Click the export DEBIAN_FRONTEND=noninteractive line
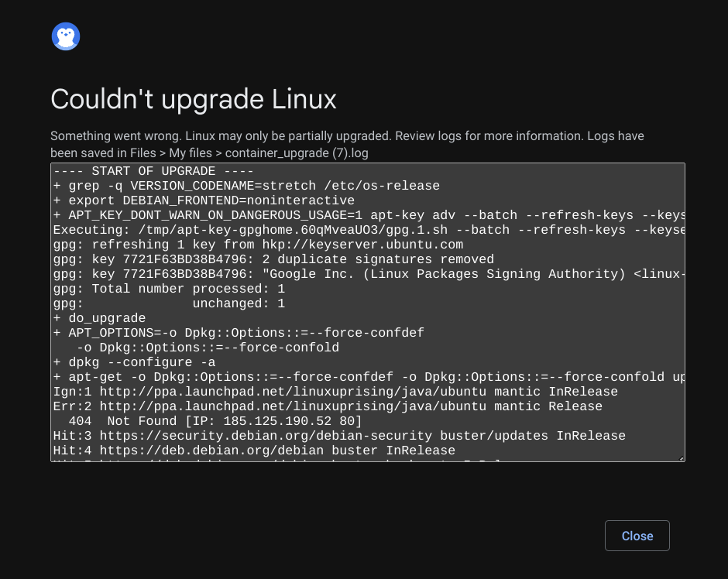Viewport: 728px width, 579px height. (x=204, y=200)
